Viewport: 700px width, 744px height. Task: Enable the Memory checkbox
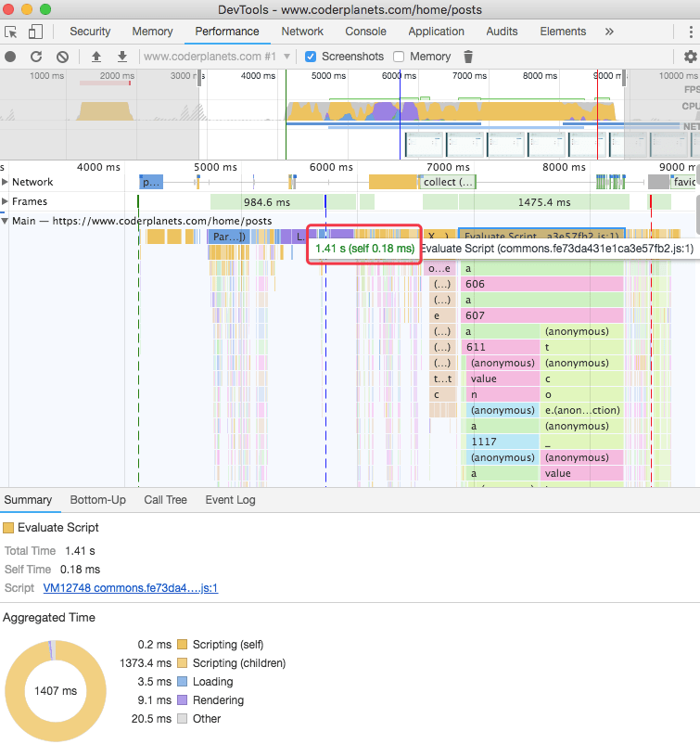(x=399, y=57)
